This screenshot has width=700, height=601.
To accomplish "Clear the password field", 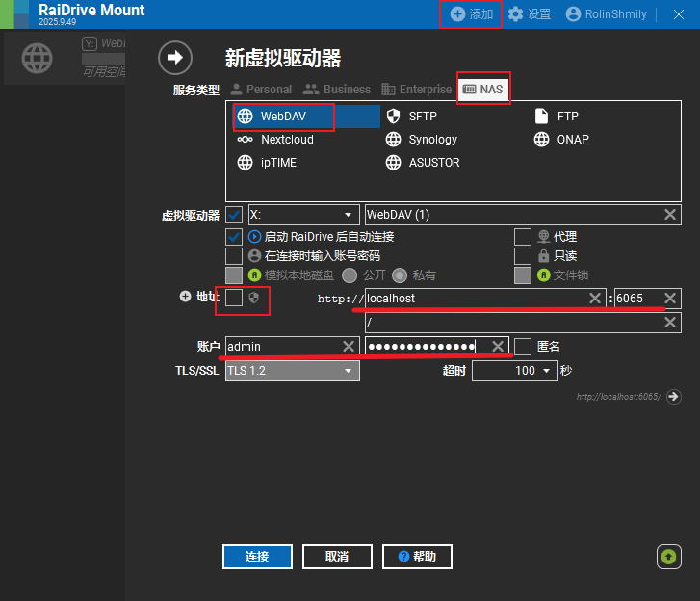I will point(498,347).
